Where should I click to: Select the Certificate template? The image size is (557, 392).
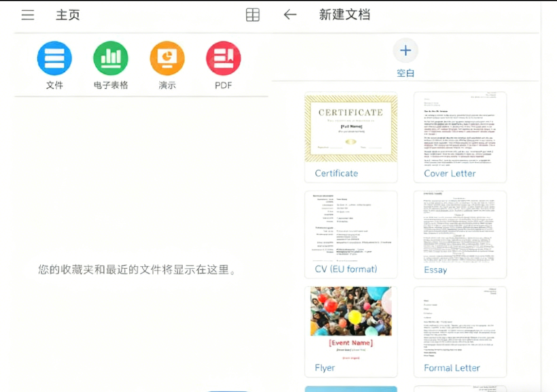(350, 127)
